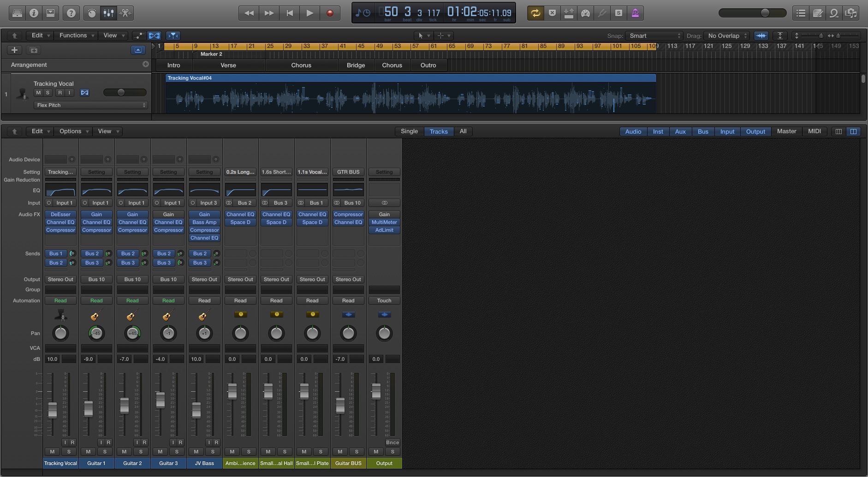Switch to narrow channel strips view

click(x=838, y=131)
